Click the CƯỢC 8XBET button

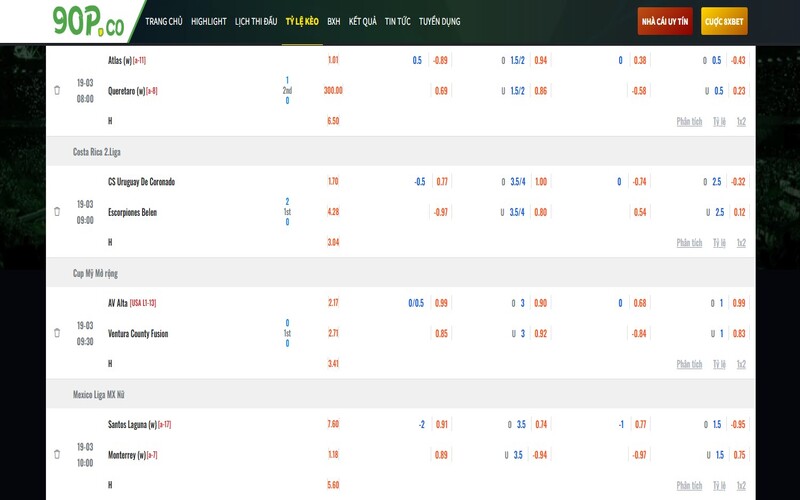click(724, 21)
